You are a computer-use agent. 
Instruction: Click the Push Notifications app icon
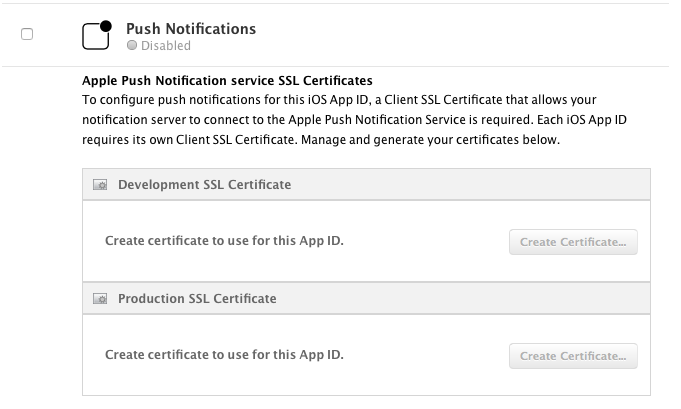tap(96, 37)
